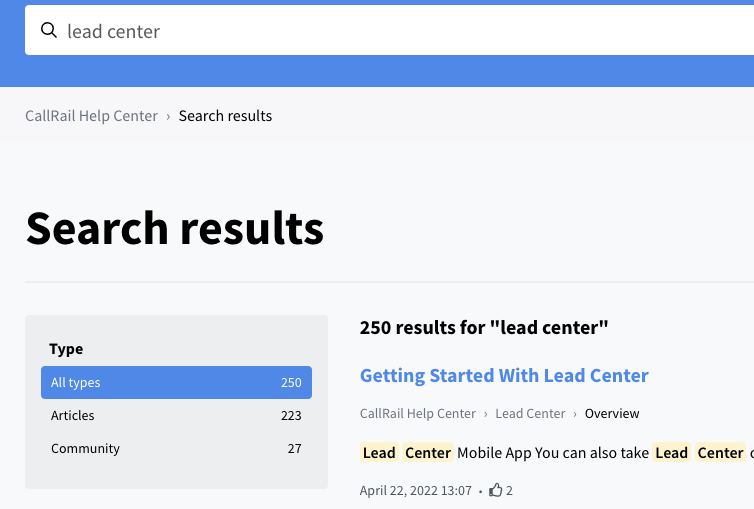Open Lead Center category in result breadcrumb
This screenshot has height=509, width=754.
(x=530, y=413)
